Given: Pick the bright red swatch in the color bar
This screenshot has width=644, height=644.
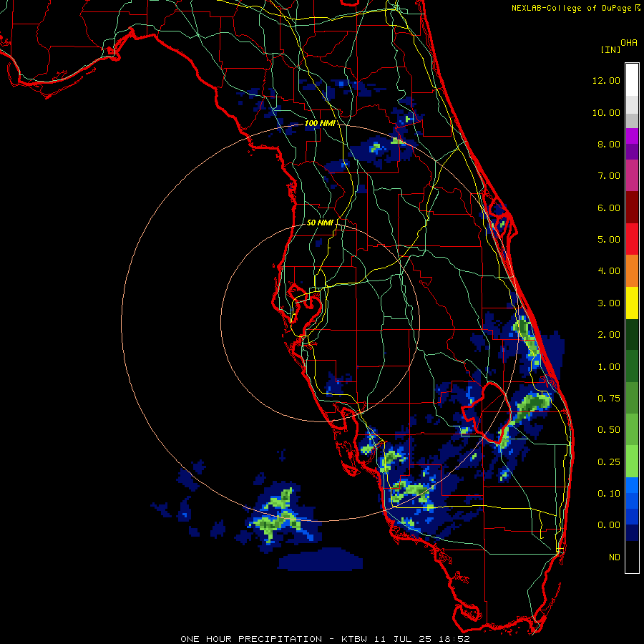Looking at the screenshot, I should tap(632, 240).
